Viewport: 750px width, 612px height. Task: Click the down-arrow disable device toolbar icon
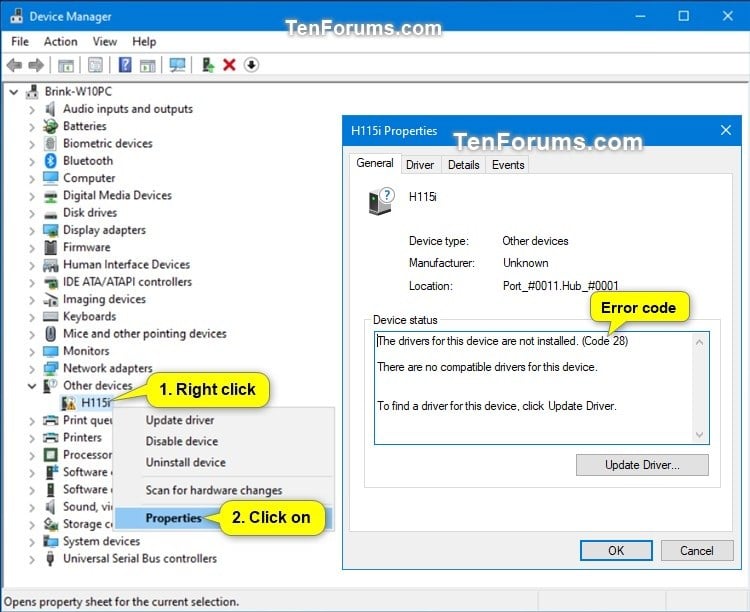(251, 65)
